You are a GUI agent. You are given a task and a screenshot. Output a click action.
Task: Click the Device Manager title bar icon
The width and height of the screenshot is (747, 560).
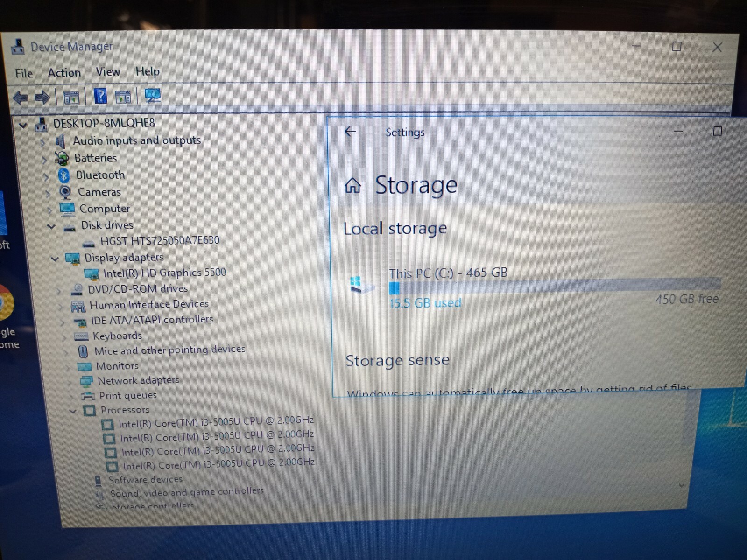point(18,46)
